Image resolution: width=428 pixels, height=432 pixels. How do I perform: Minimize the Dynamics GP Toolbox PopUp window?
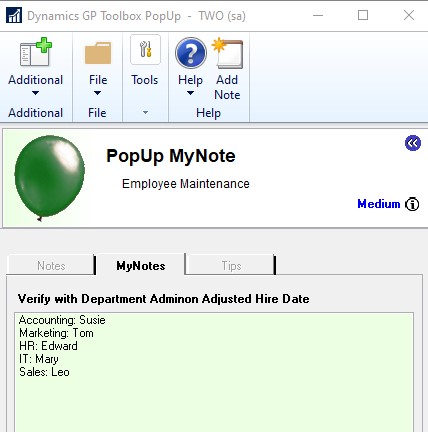(318, 15)
